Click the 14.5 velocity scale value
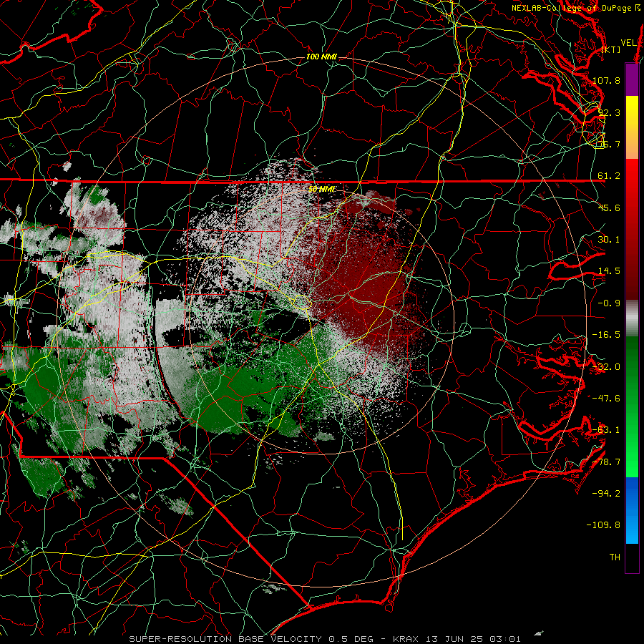This screenshot has height=644, width=644. (609, 271)
